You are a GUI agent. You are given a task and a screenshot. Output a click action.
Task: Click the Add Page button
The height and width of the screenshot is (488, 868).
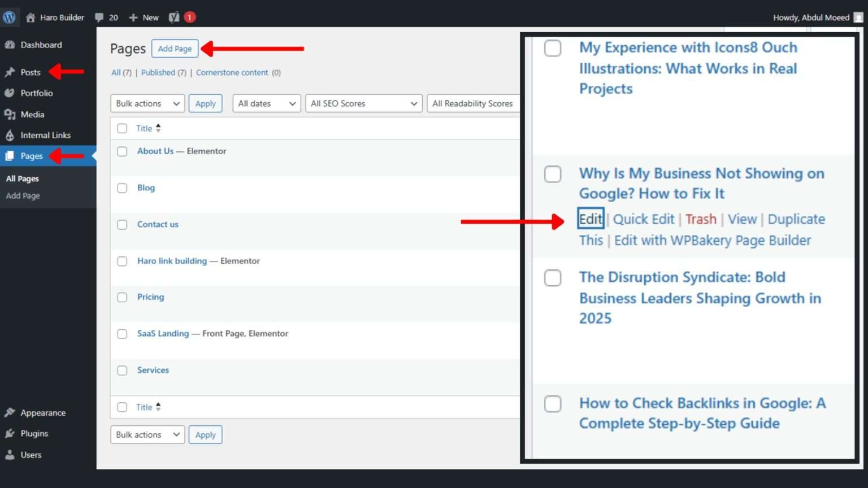175,49
